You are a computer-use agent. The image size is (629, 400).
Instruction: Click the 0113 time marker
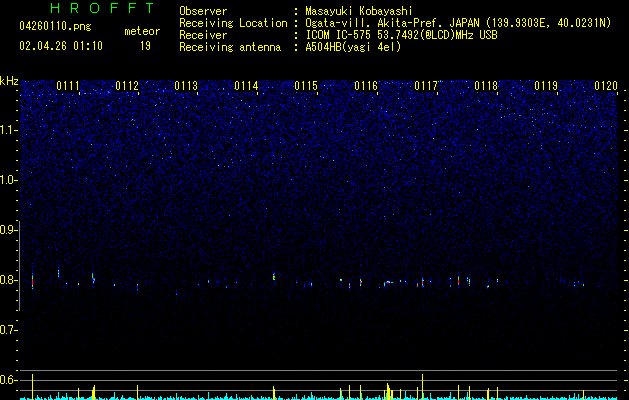(187, 86)
